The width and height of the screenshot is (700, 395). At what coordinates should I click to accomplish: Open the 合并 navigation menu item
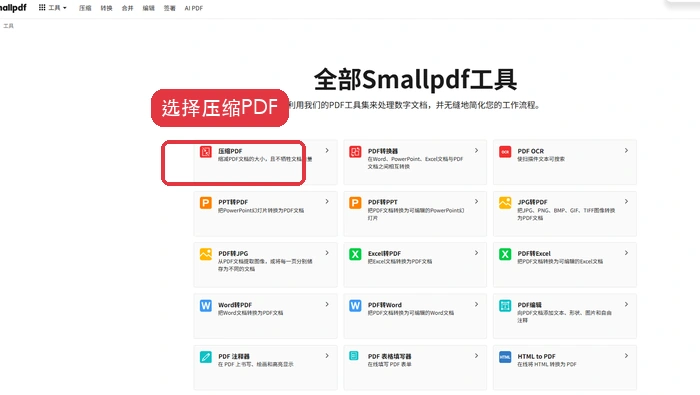(127, 8)
